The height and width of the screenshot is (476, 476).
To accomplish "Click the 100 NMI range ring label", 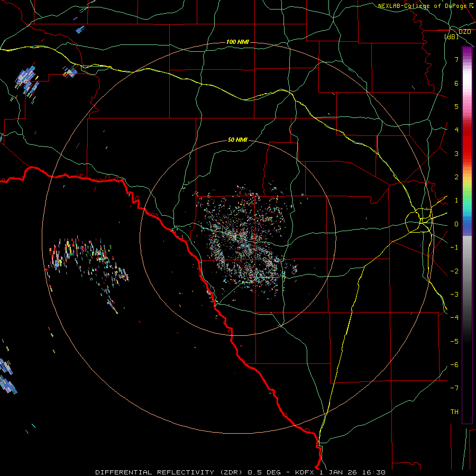I will click(x=237, y=42).
